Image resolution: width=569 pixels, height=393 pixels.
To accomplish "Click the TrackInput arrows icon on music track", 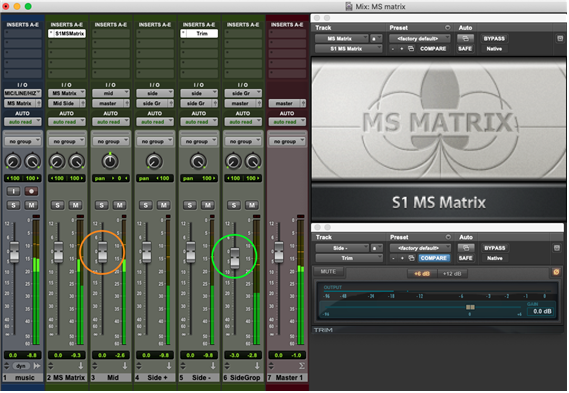I will click(37, 366).
